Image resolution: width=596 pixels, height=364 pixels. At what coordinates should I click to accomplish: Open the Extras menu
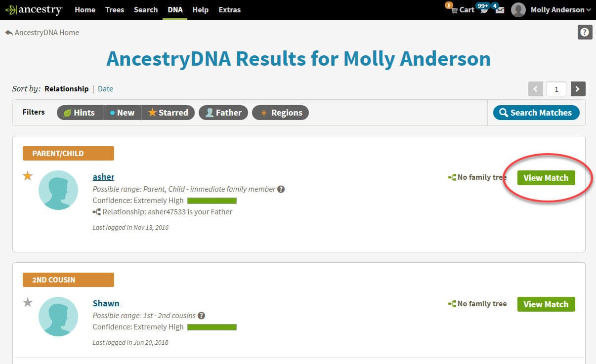229,10
